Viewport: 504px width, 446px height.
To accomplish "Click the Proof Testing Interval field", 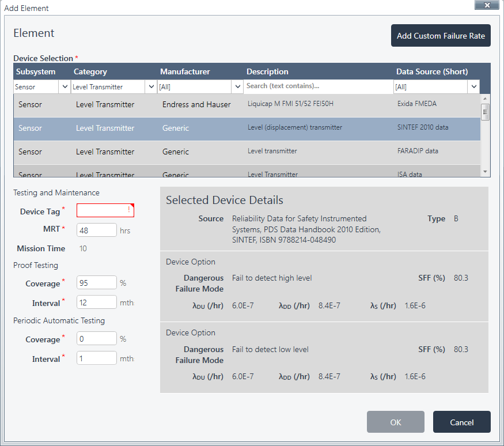I will coord(96,302).
